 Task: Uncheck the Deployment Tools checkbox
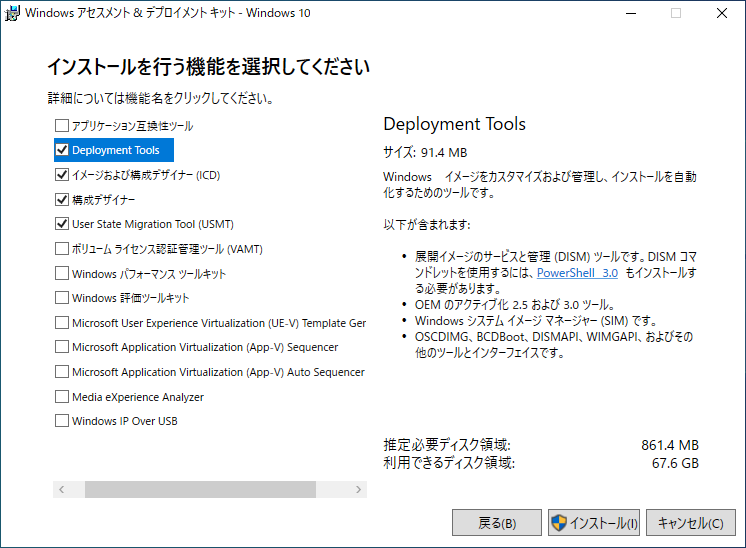coord(62,150)
